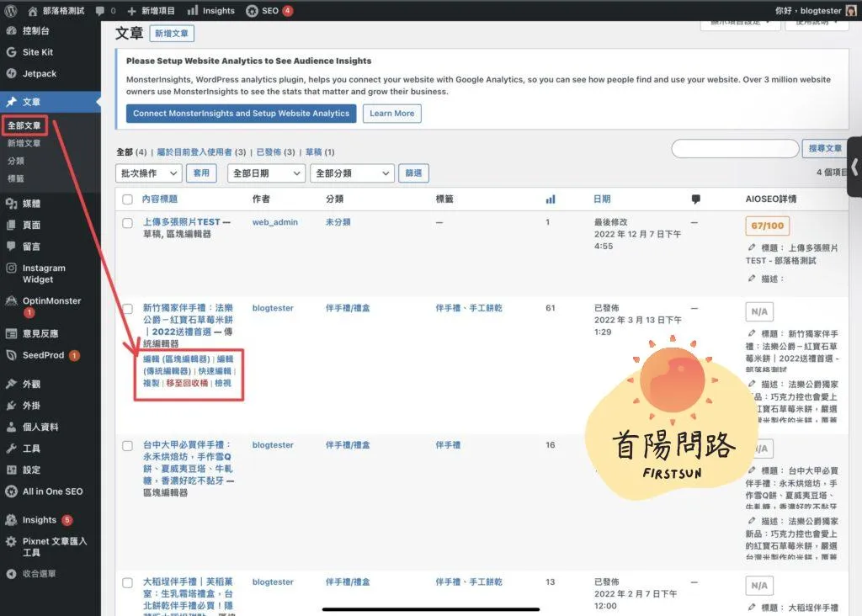Click the 移至回收桶 trash link

188,383
